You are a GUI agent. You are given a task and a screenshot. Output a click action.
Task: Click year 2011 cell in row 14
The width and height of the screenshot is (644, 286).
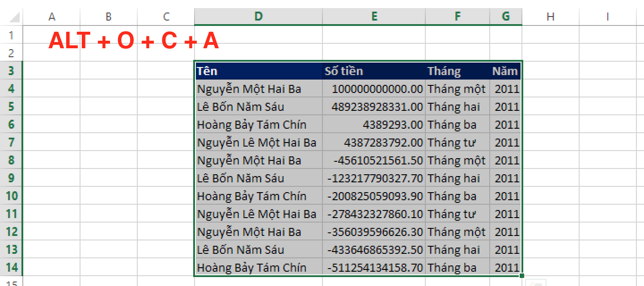coord(505,267)
